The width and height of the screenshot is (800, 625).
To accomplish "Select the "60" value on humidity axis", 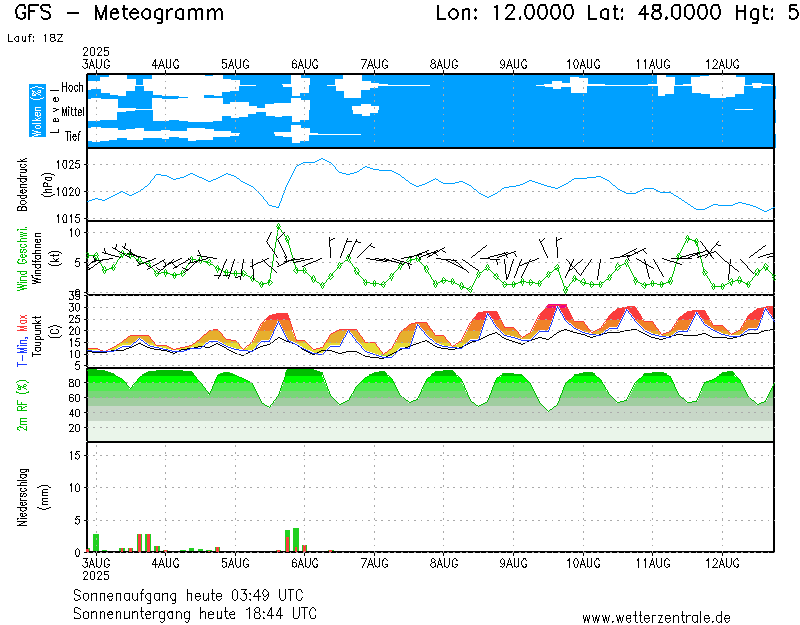I will click(x=74, y=398).
